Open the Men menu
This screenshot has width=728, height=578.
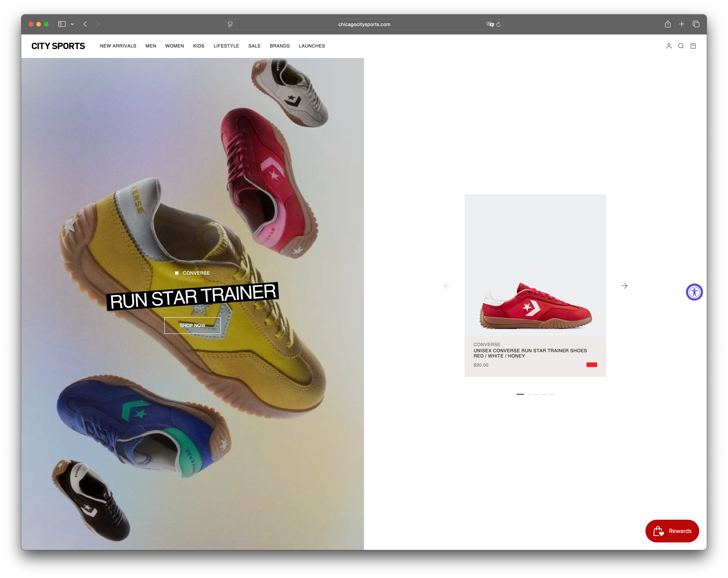pyautogui.click(x=151, y=46)
